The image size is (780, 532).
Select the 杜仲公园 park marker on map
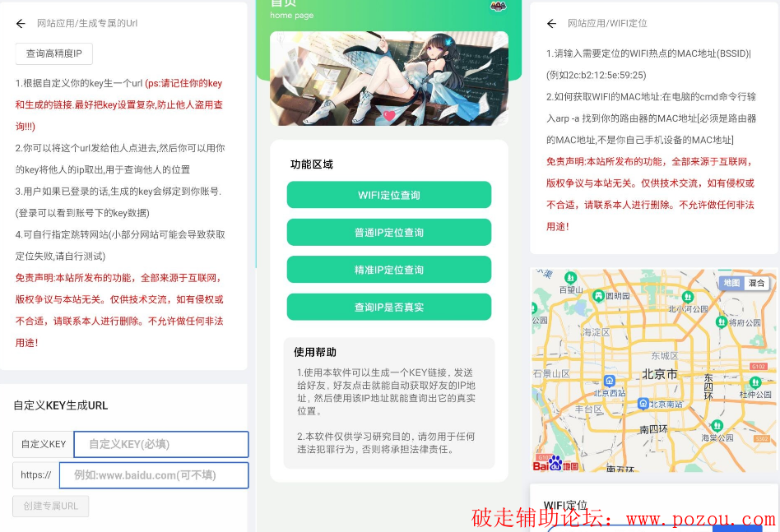755,382
